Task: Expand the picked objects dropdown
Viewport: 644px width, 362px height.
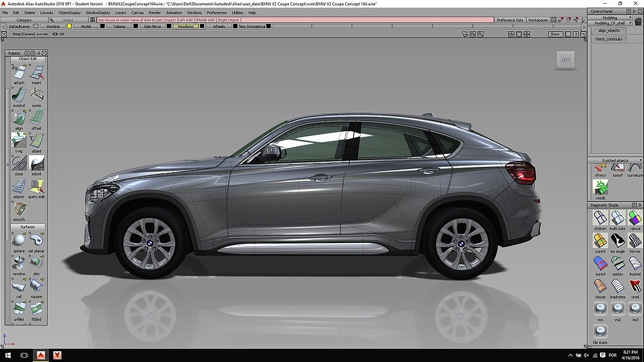Action: 615,160
